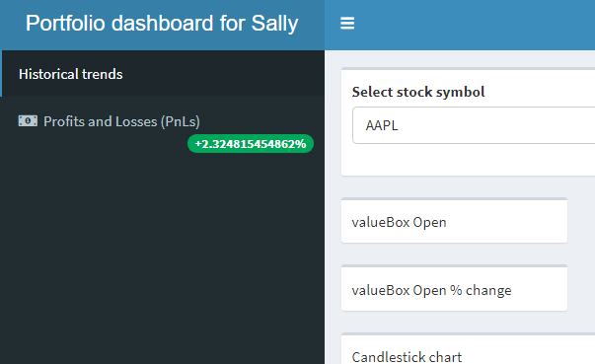Open the Historical trends menu item
Image resolution: width=595 pixels, height=364 pixels.
[163, 74]
